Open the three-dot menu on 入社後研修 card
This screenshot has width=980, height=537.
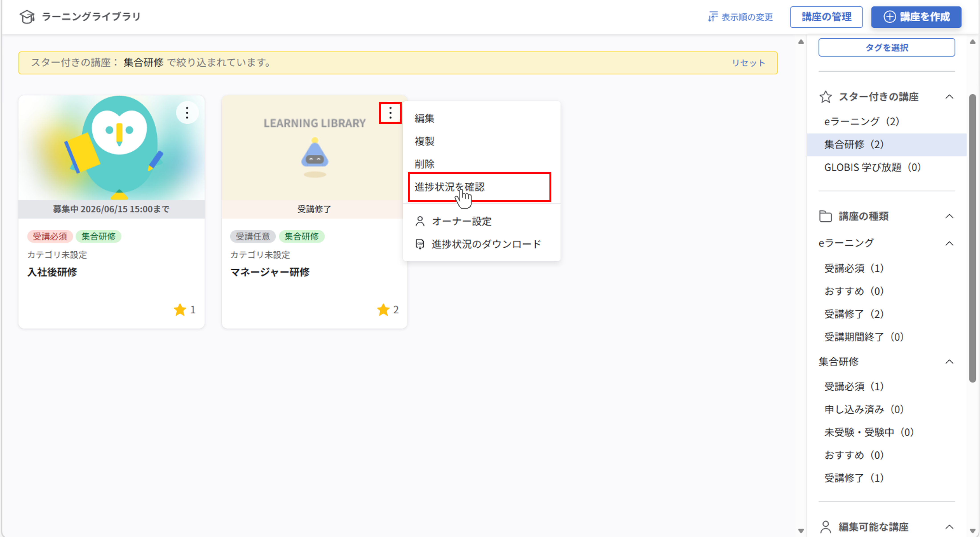pyautogui.click(x=187, y=112)
